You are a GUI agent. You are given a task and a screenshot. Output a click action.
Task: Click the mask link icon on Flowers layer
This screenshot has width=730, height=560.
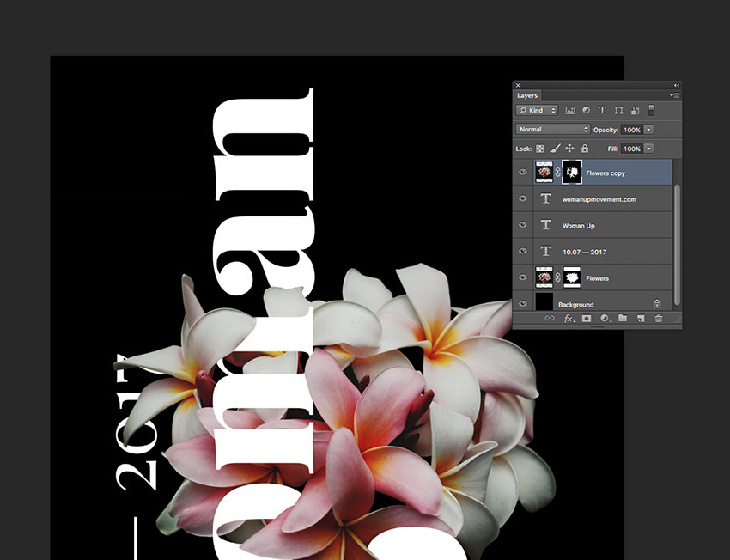(557, 278)
